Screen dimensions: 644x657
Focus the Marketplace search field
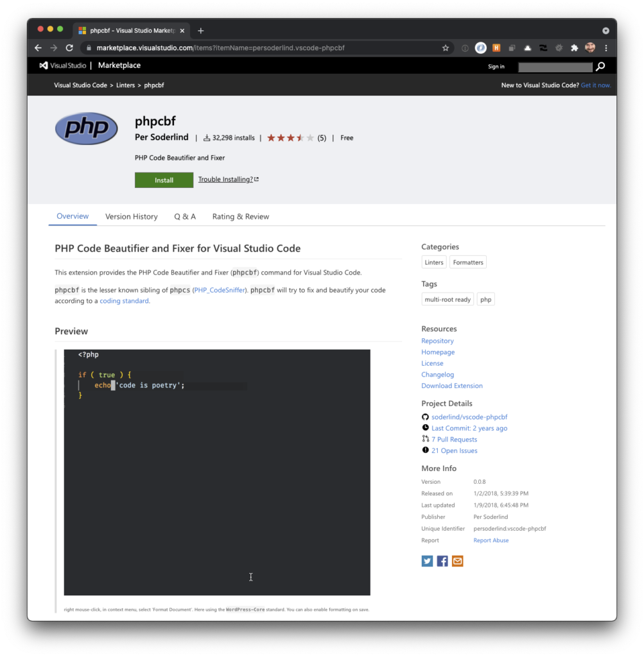(555, 67)
